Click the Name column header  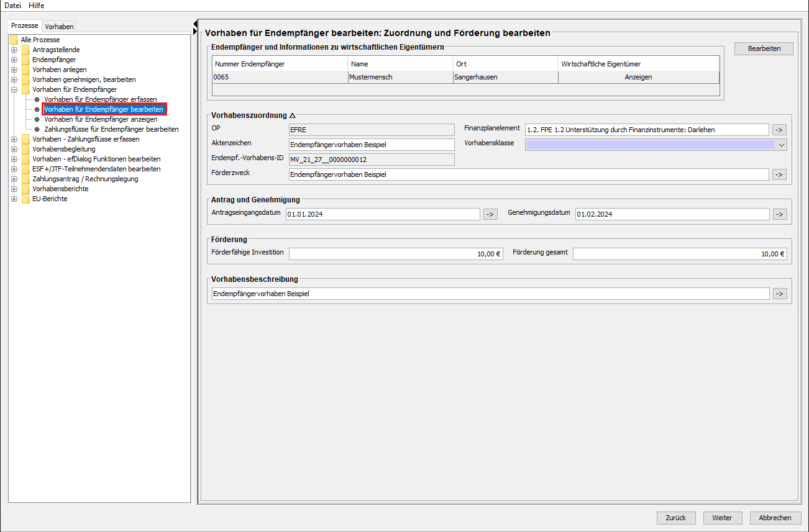401,64
